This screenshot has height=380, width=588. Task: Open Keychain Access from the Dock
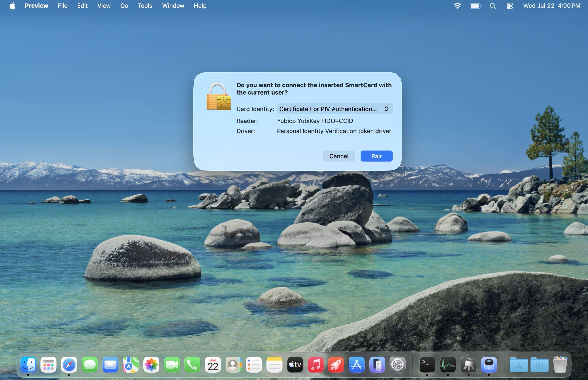469,364
